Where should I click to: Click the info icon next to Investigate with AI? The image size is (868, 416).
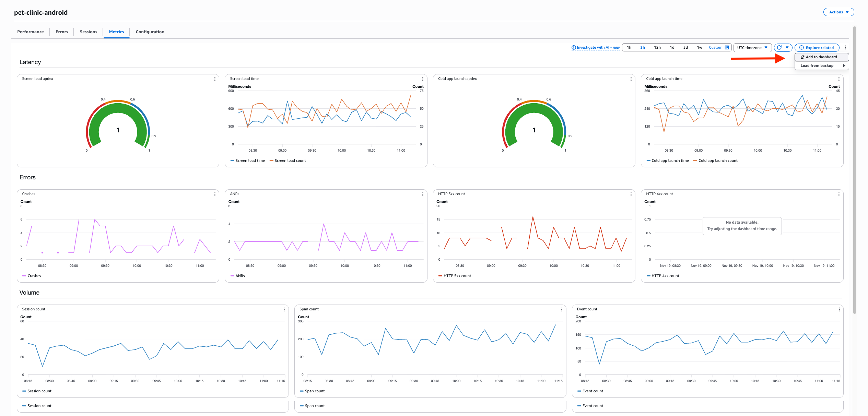[573, 48]
